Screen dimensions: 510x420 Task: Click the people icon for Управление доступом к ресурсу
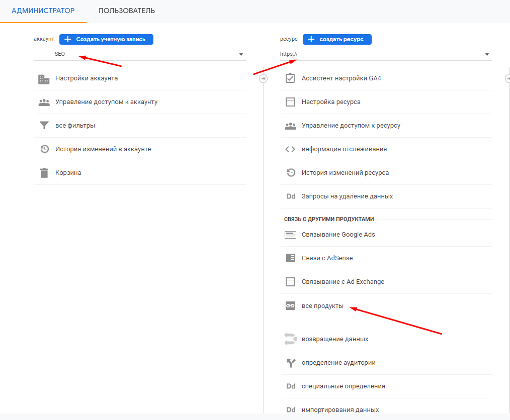[x=290, y=126]
